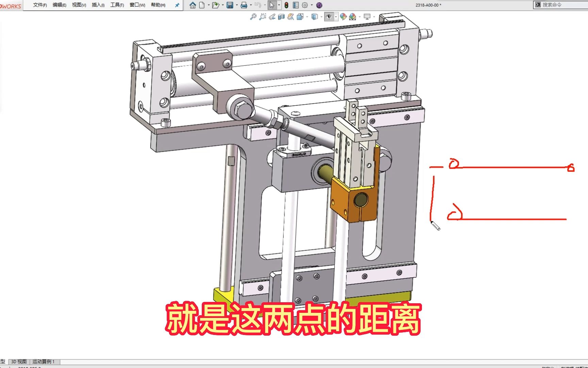This screenshot has height=368, width=588.
Task: Click the Apply Scene icon
Action: pyautogui.click(x=353, y=16)
